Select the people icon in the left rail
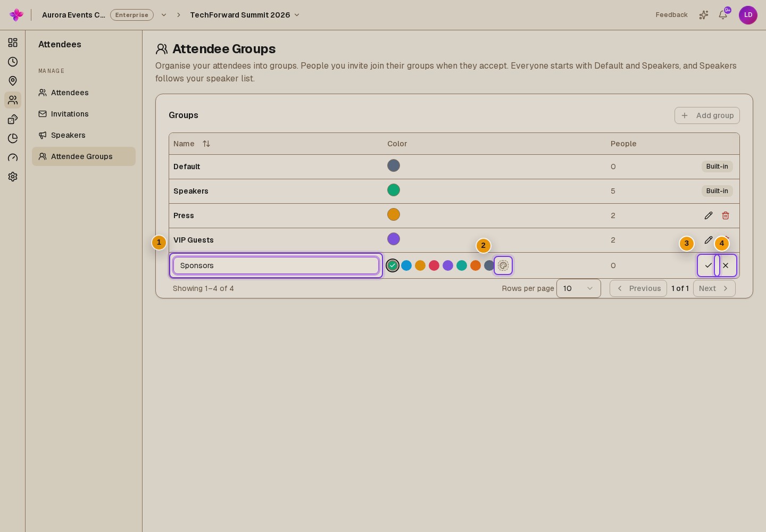 13,100
